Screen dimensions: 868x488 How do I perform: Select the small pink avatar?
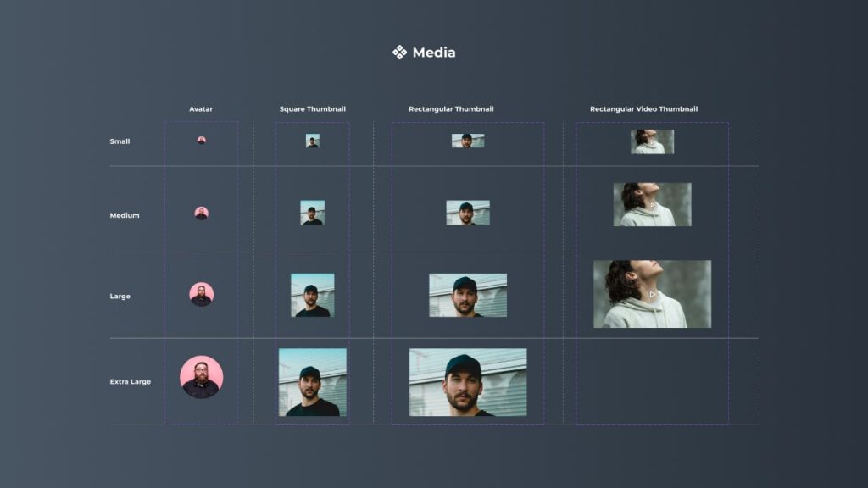pyautogui.click(x=202, y=141)
